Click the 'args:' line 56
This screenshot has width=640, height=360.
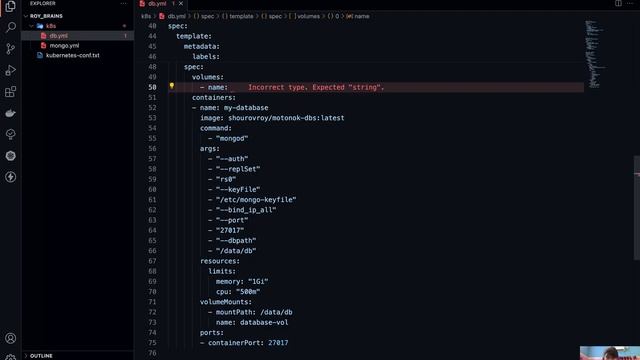209,149
